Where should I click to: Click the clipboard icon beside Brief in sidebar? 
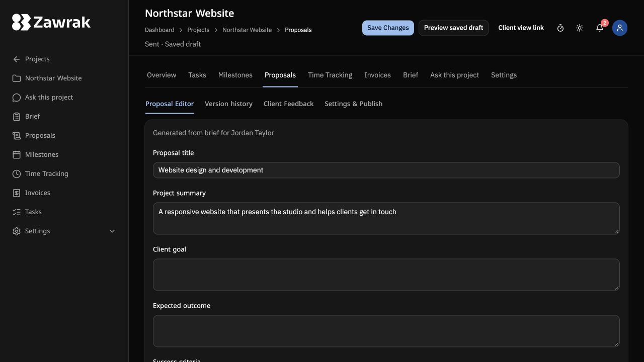pos(17,116)
